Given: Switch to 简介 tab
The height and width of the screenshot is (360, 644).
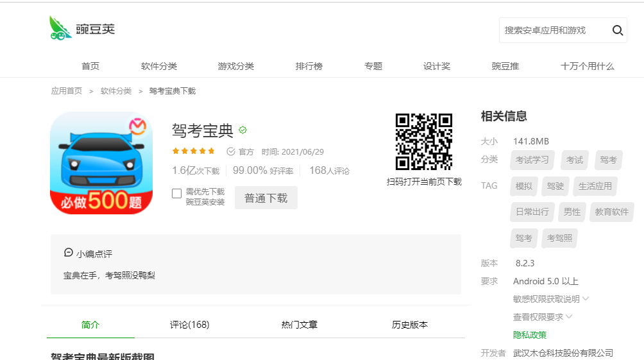Looking at the screenshot, I should click(90, 325).
